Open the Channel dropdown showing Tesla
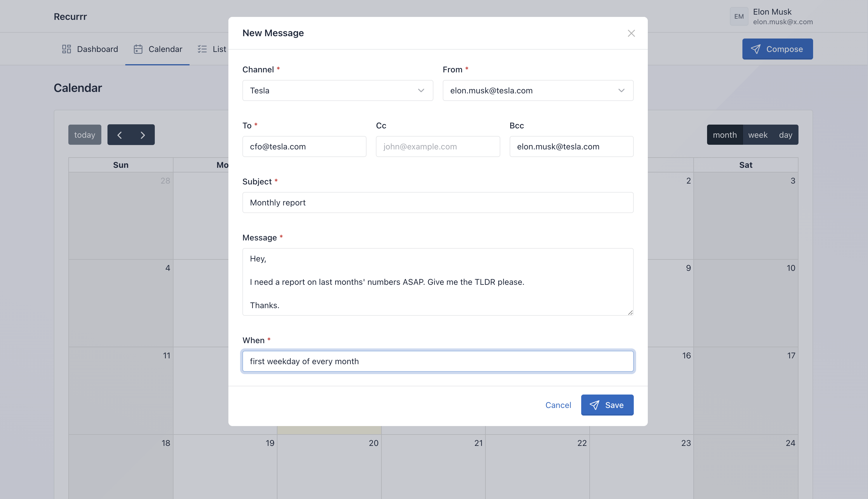This screenshot has width=868, height=499. 337,90
